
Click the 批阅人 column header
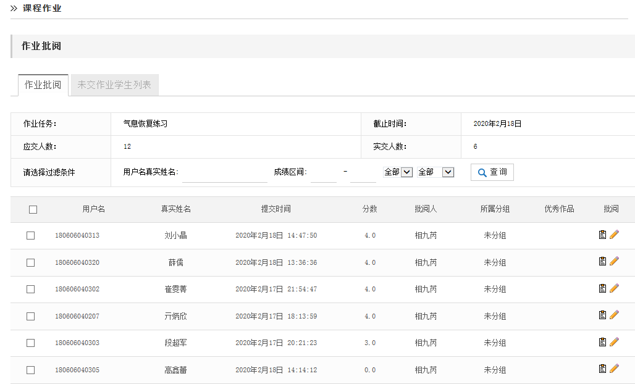[x=426, y=209]
